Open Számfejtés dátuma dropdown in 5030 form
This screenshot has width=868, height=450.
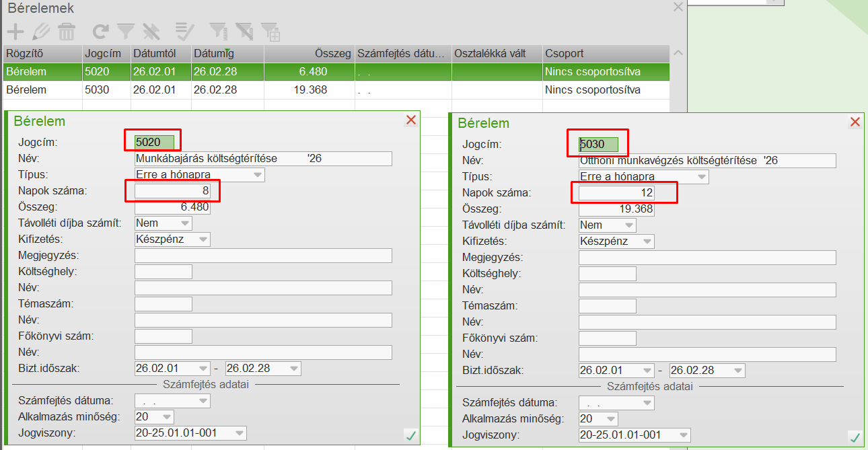click(x=647, y=402)
